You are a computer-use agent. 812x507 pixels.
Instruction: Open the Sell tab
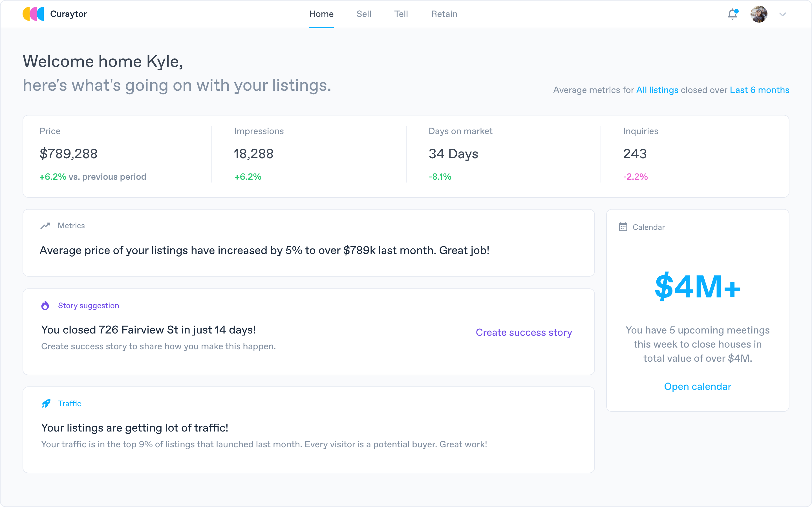pos(364,14)
